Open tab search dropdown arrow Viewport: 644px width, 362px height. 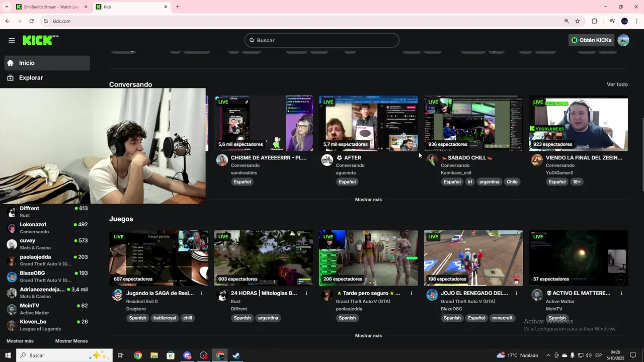point(7,7)
